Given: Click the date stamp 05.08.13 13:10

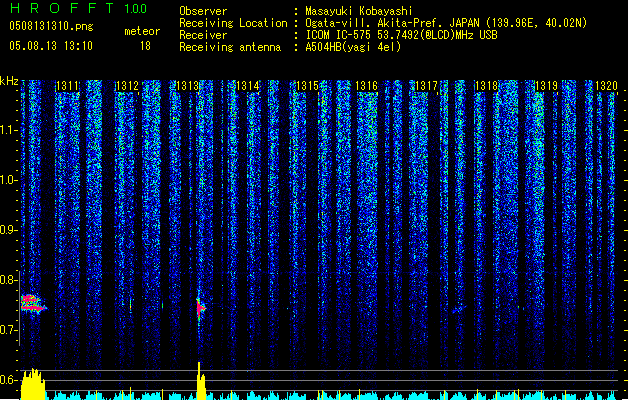Looking at the screenshot, I should point(51,46).
